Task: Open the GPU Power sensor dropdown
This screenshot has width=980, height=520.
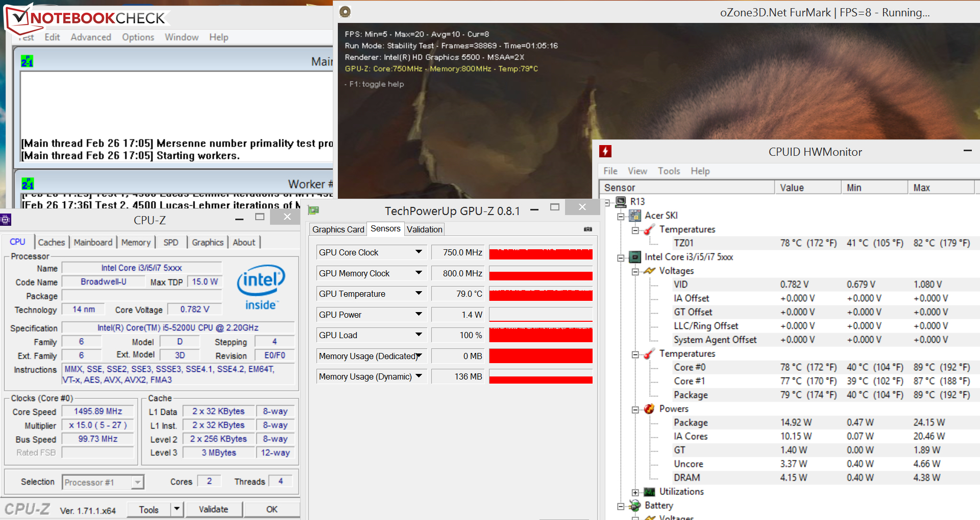Action: point(419,314)
